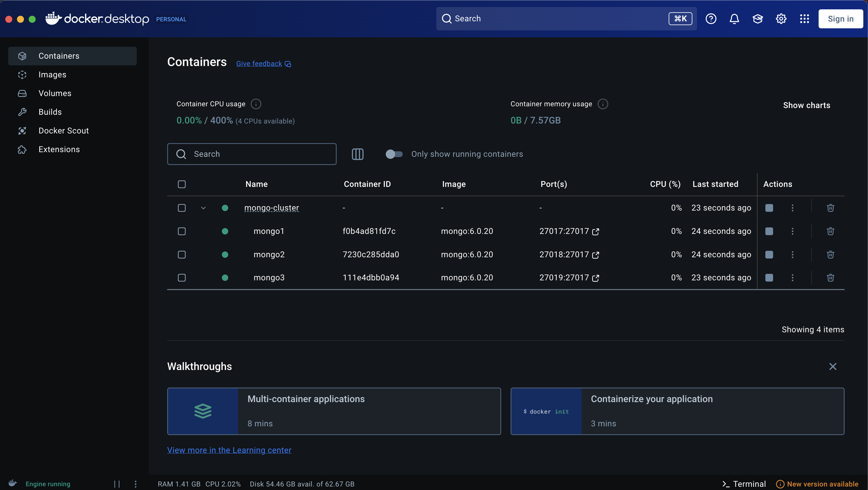
Task: Check the mongo1 row checkbox
Action: 181,231
